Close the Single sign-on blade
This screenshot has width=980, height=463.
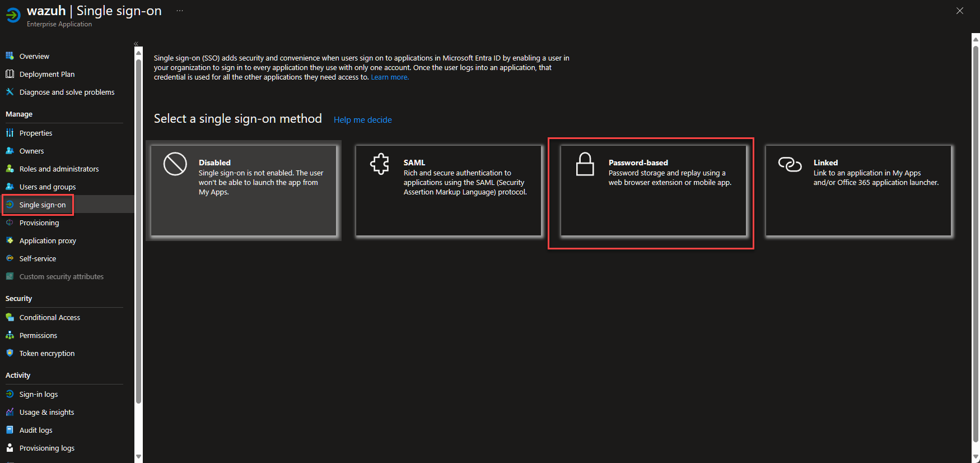pos(960,11)
